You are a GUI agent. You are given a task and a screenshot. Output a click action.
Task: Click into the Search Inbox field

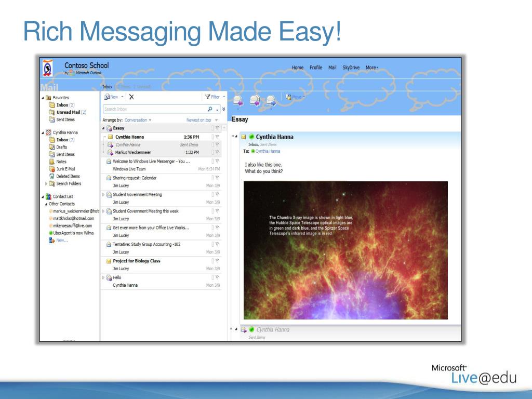click(x=154, y=109)
